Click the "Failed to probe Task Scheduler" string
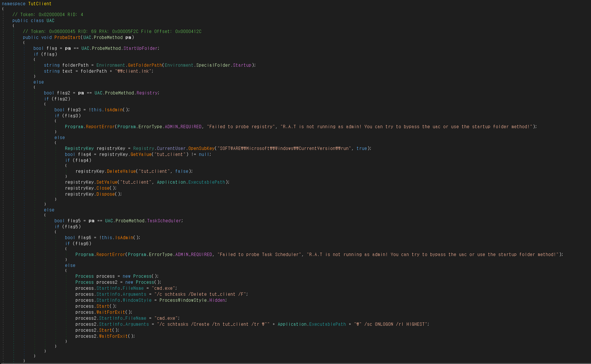The height and width of the screenshot is (364, 591). 260,255
